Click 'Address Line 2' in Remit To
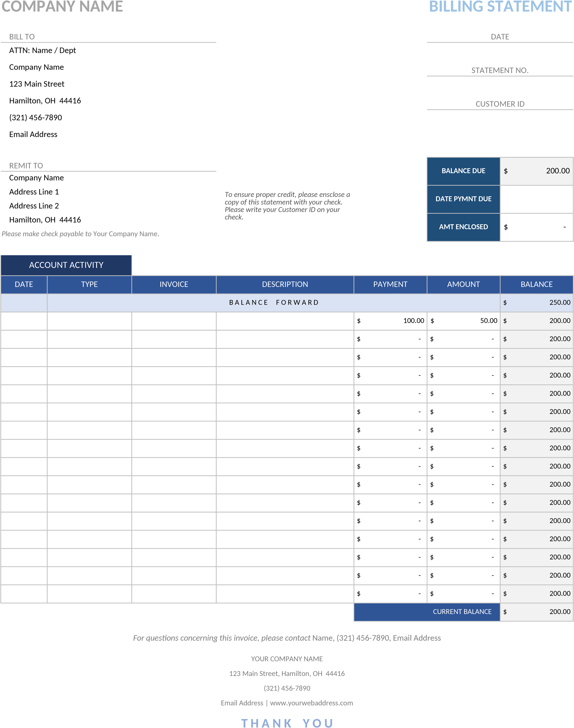Screen dimensions: 574x728 coord(34,206)
